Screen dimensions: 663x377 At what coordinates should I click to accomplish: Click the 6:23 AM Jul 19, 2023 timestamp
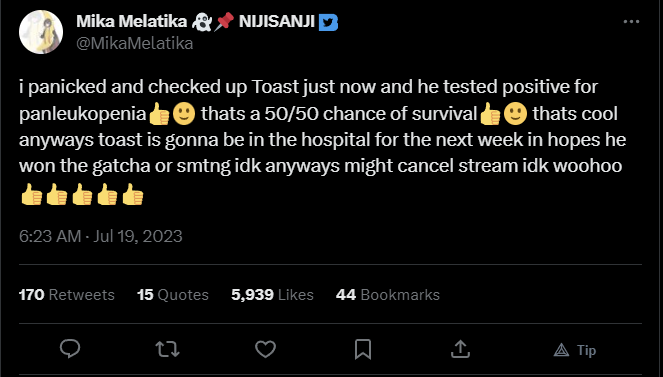tap(101, 236)
